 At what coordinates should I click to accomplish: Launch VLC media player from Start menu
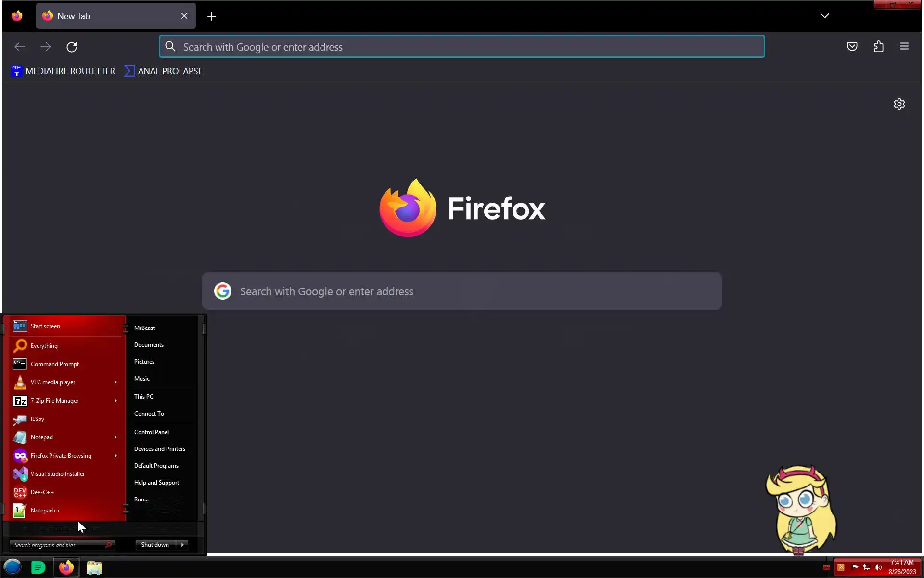[53, 382]
